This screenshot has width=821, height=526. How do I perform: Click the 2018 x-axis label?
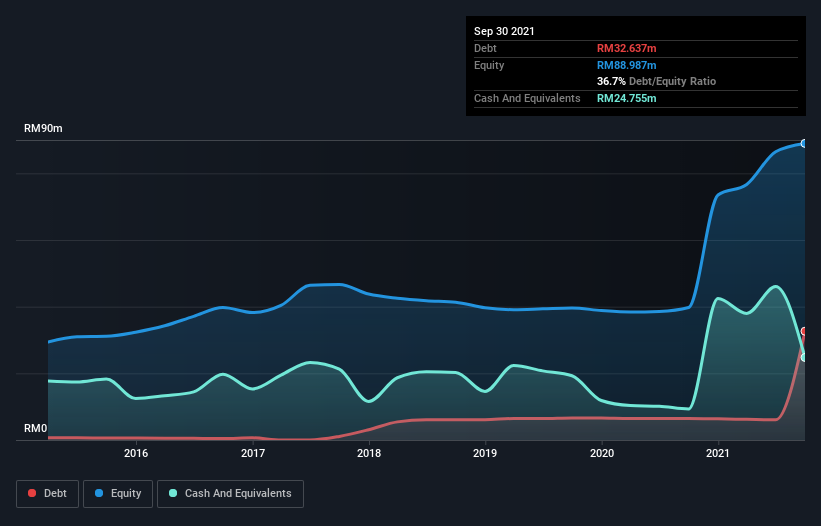pyautogui.click(x=369, y=453)
